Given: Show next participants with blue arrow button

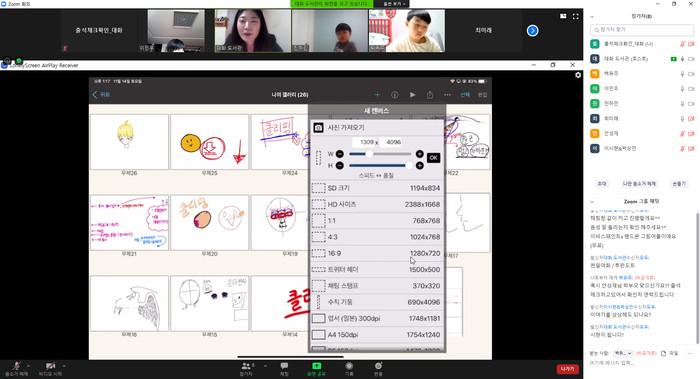Looking at the screenshot, I should tap(532, 30).
